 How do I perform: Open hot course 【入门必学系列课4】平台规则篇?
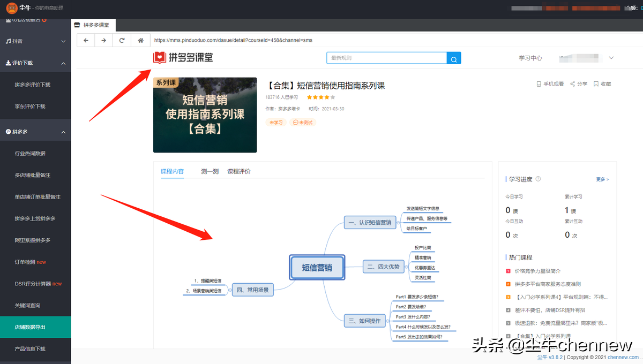561,297
